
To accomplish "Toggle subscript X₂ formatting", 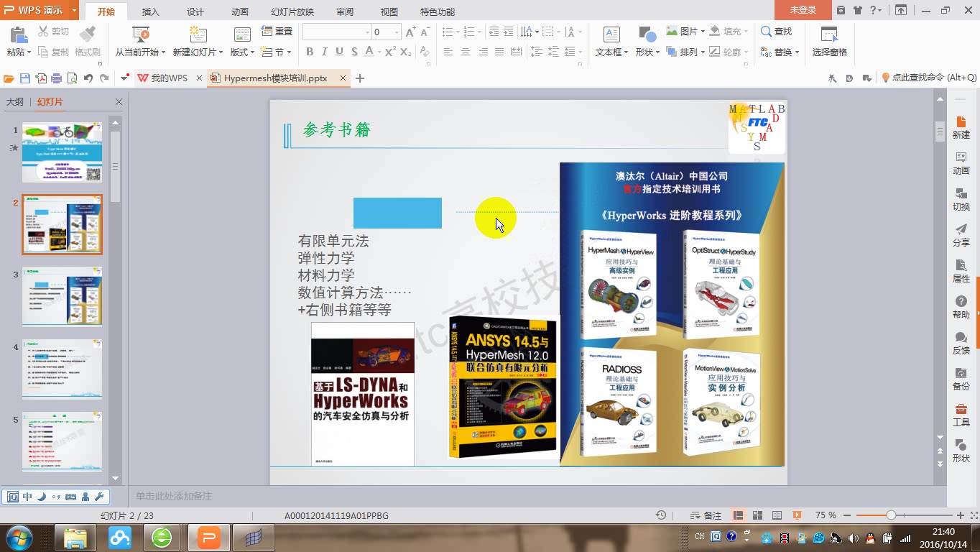I will (x=406, y=52).
